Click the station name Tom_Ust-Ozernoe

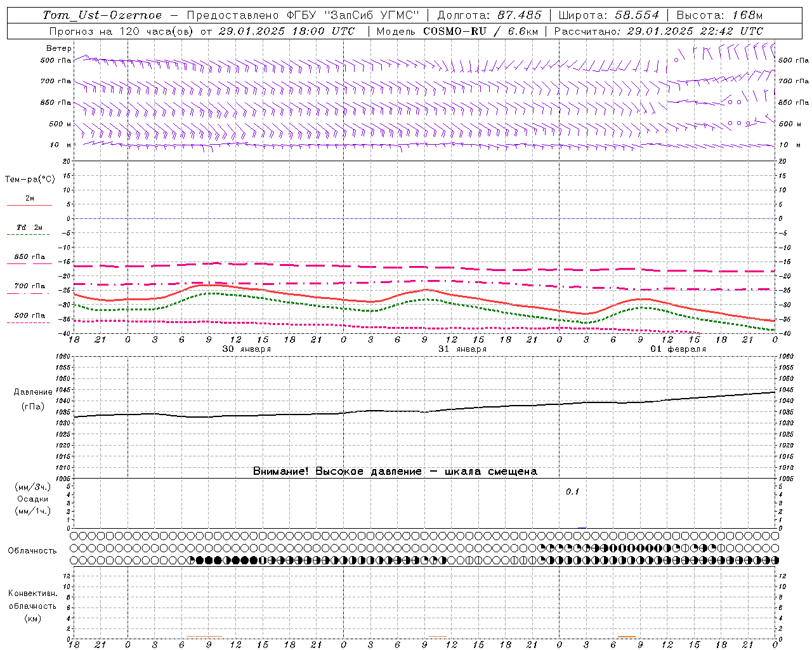click(x=102, y=15)
